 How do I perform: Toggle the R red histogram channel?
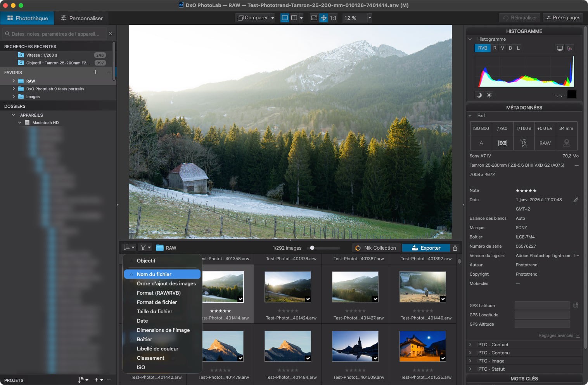495,48
